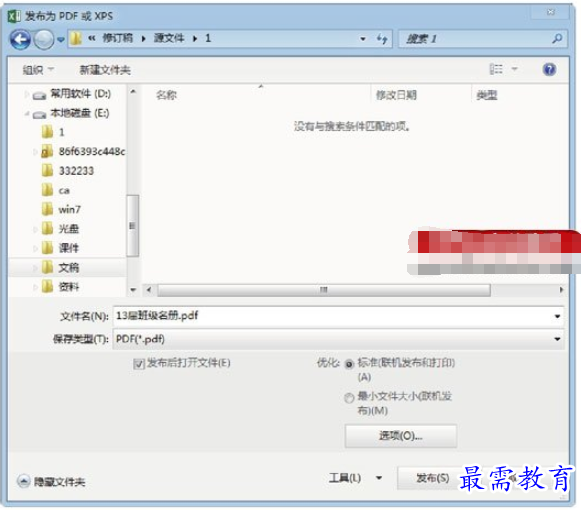Open the 组织 menu
This screenshot has height=510, width=581.
38,70
